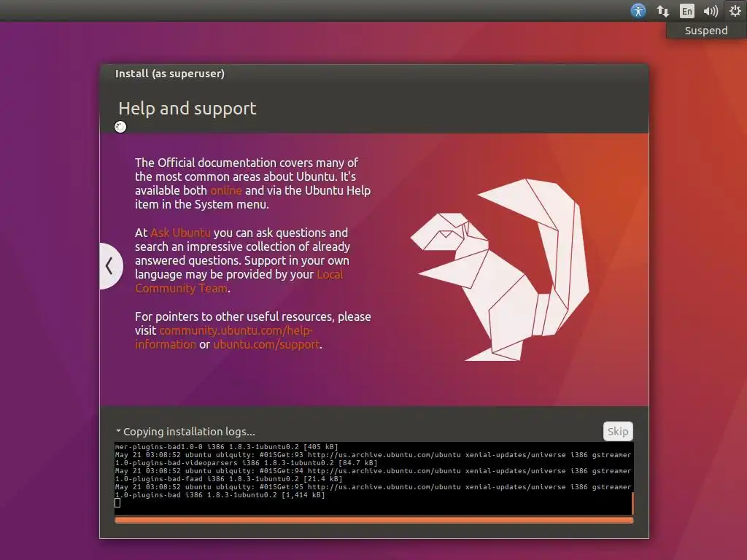747x560 pixels.
Task: Click the log line containing 'Get:94'
Action: tap(373, 471)
